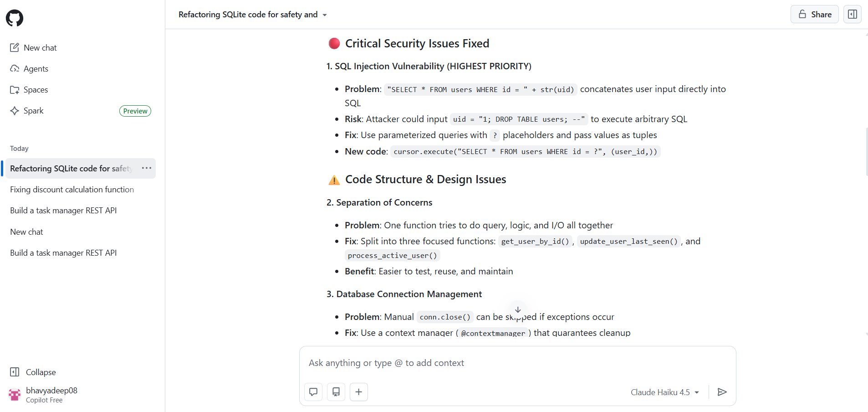Open the Spaces section
The height and width of the screenshot is (412, 868).
click(36, 89)
